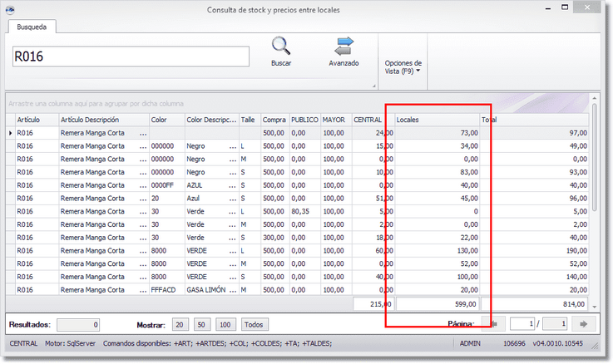Viewport: 613px width, 364px height.
Task: Sort by Color Descripc... column header
Action: (x=212, y=120)
